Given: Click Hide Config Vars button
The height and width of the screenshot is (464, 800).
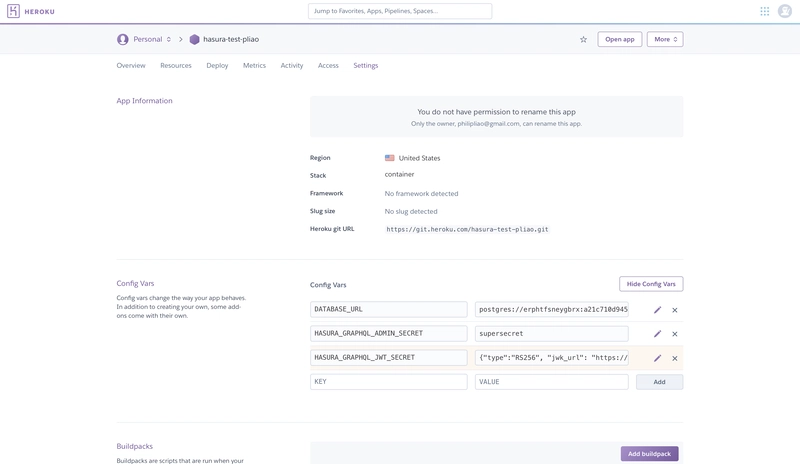Looking at the screenshot, I should 651,284.
